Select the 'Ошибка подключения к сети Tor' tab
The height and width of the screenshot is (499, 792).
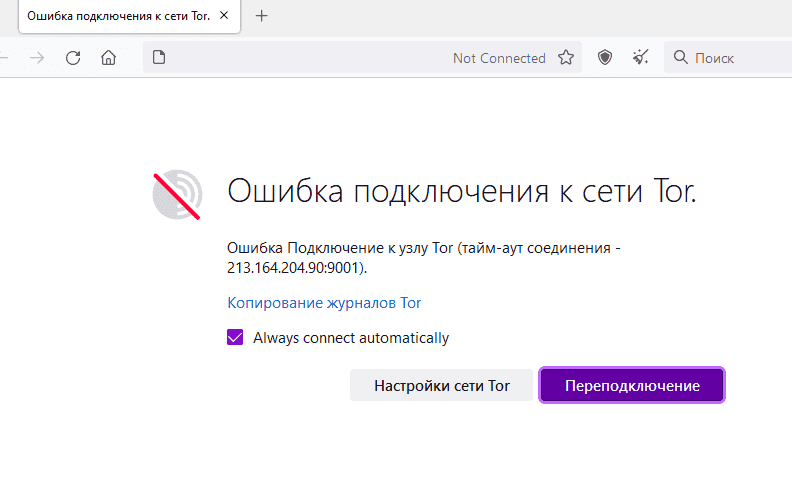coord(129,17)
